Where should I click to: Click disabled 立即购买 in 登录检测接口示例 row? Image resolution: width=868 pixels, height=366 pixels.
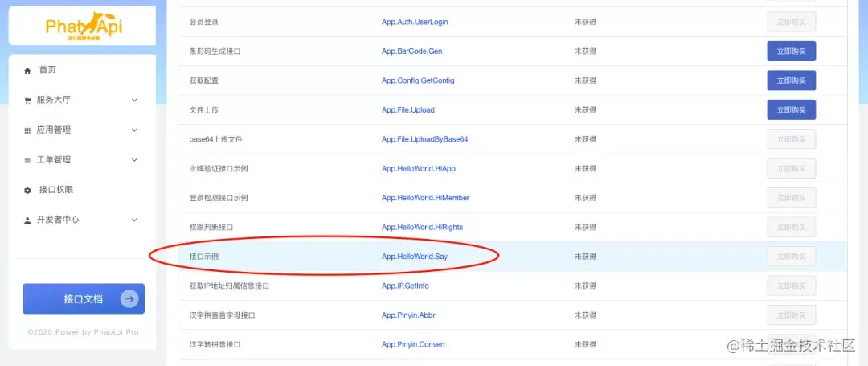coord(791,198)
